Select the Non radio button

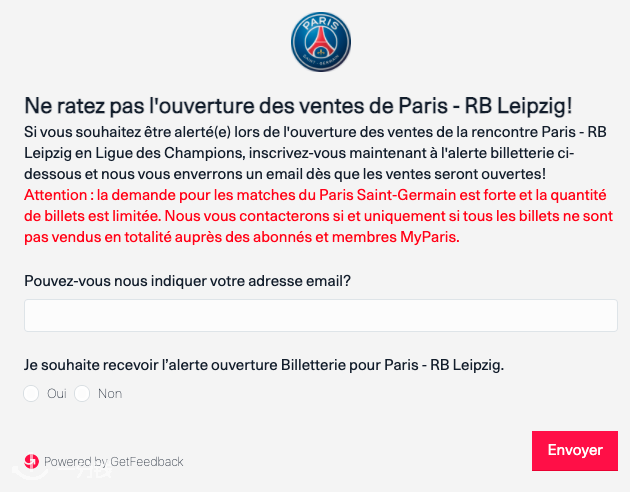82,394
